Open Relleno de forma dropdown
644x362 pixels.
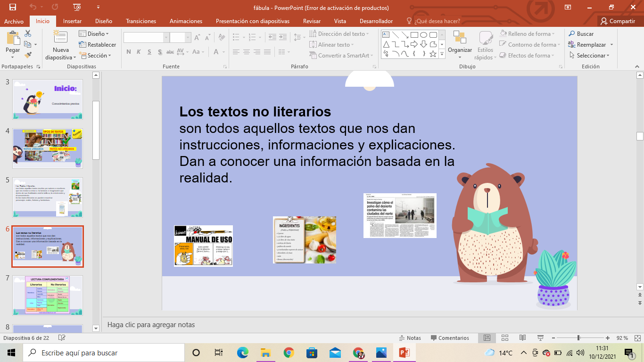point(527,34)
